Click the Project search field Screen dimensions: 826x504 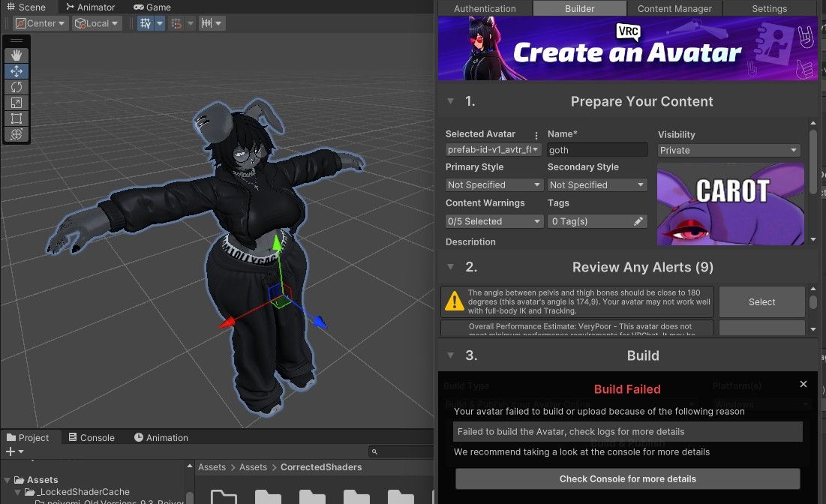[x=401, y=451]
